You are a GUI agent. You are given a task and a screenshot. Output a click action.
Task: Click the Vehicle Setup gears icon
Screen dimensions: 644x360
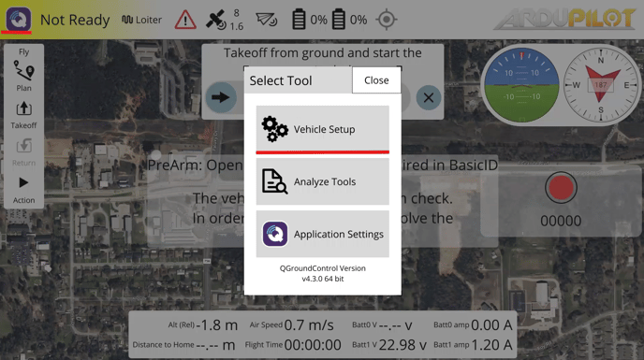click(x=274, y=129)
